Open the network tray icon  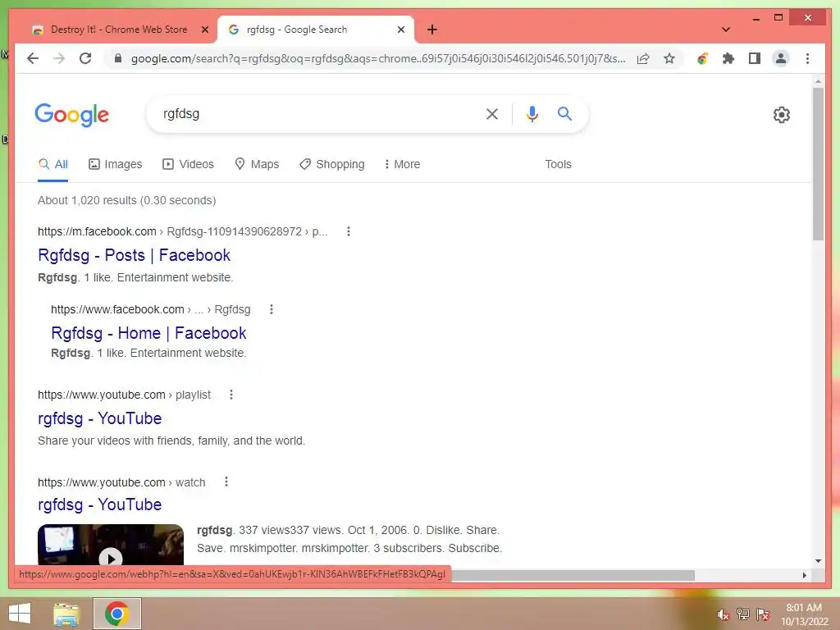pyautogui.click(x=742, y=614)
